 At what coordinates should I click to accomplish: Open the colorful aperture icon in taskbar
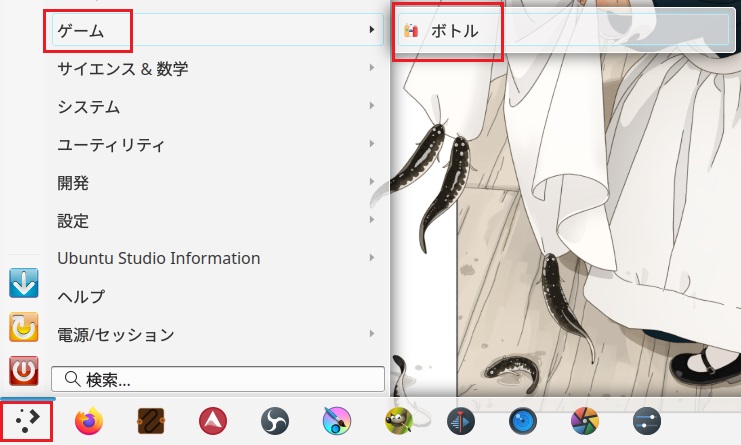585,422
